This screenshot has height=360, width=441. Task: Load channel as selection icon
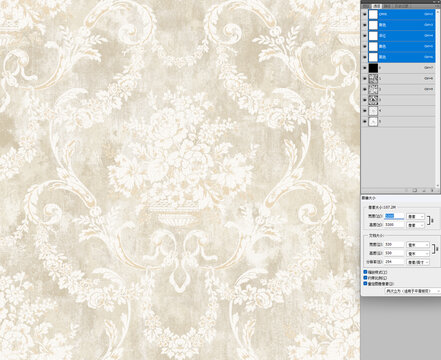406,190
